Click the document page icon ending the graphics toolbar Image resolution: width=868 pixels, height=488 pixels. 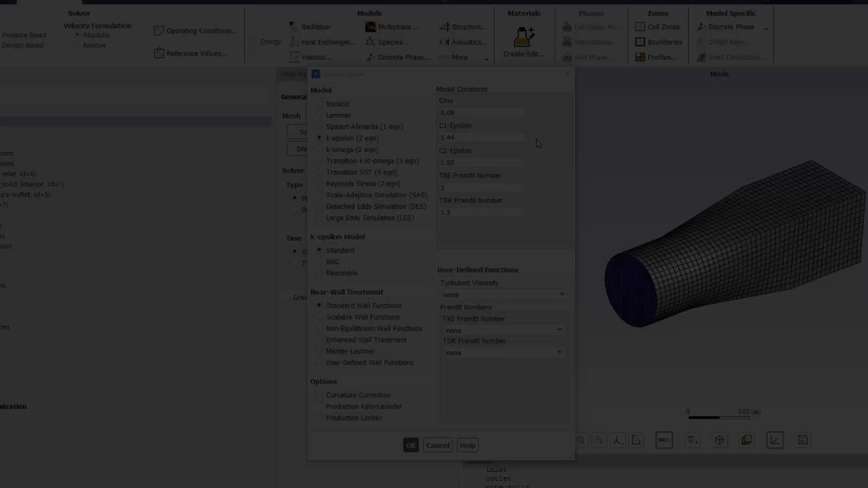803,441
